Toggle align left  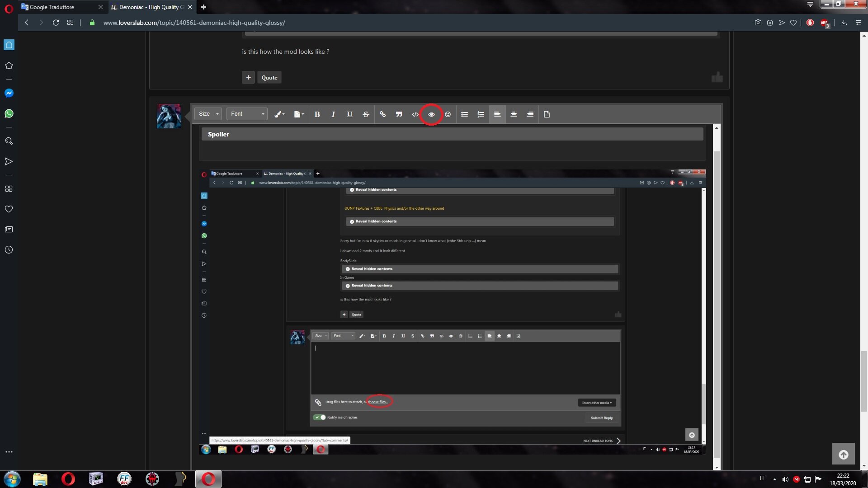[x=497, y=114]
